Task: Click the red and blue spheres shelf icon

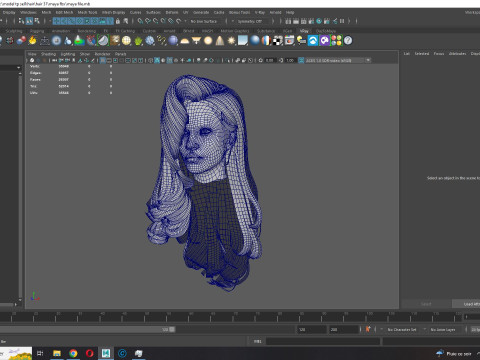Action: tap(21, 41)
